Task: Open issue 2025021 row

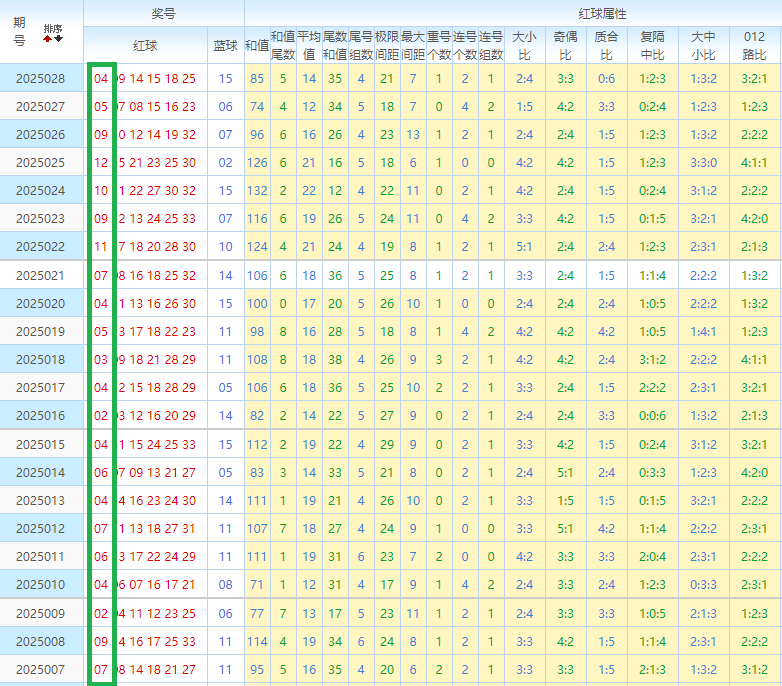Action: pyautogui.click(x=40, y=275)
